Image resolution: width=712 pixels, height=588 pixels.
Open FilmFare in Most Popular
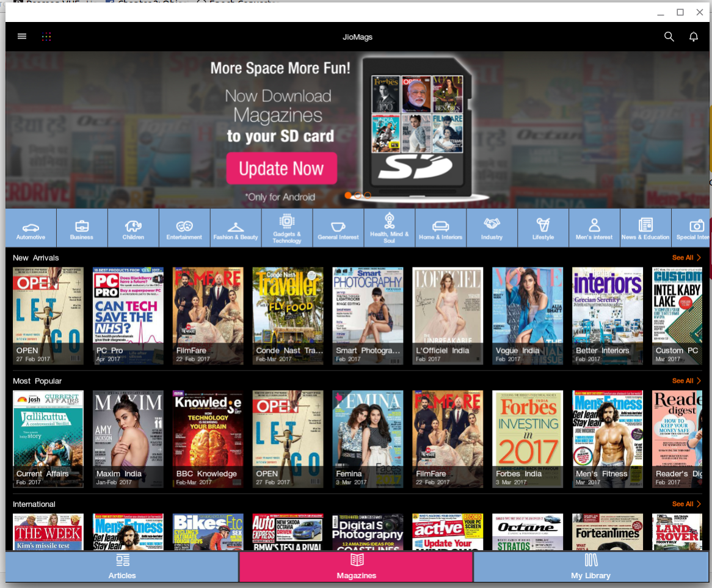[448, 439]
